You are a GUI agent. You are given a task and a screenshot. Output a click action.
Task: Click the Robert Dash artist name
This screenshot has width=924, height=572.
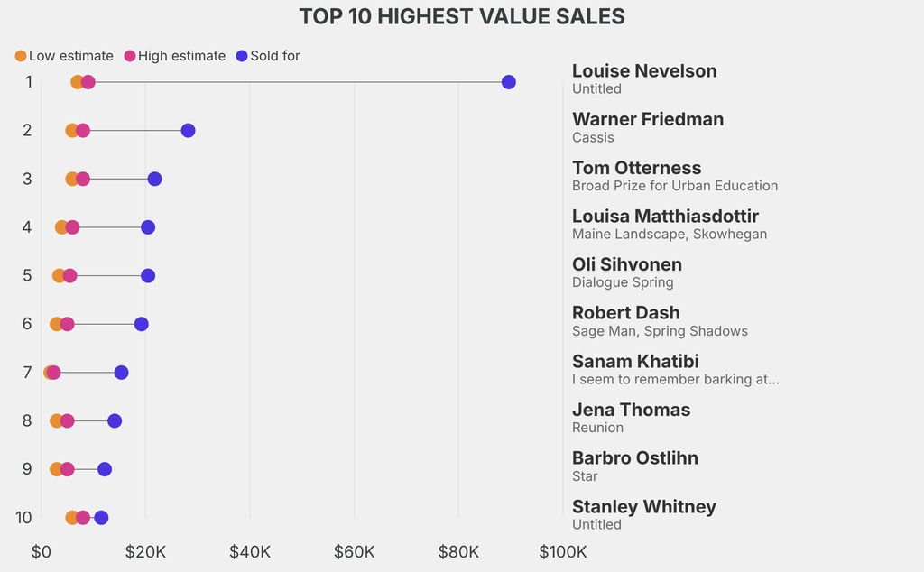pyautogui.click(x=625, y=313)
